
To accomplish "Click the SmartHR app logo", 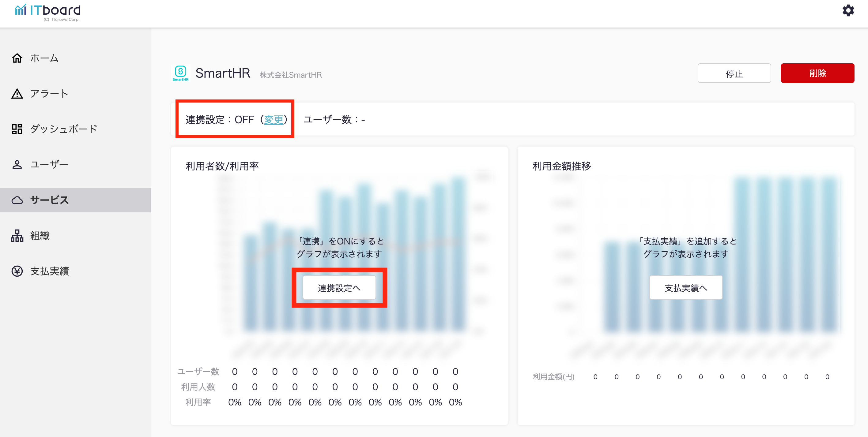I will click(x=181, y=73).
